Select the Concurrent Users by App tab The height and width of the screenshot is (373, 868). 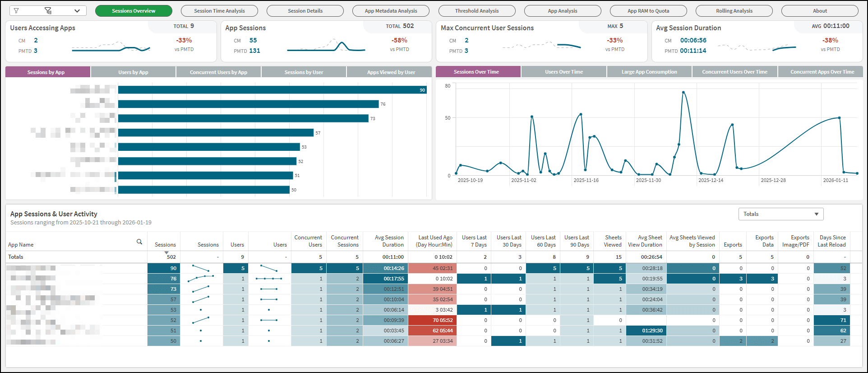point(218,72)
